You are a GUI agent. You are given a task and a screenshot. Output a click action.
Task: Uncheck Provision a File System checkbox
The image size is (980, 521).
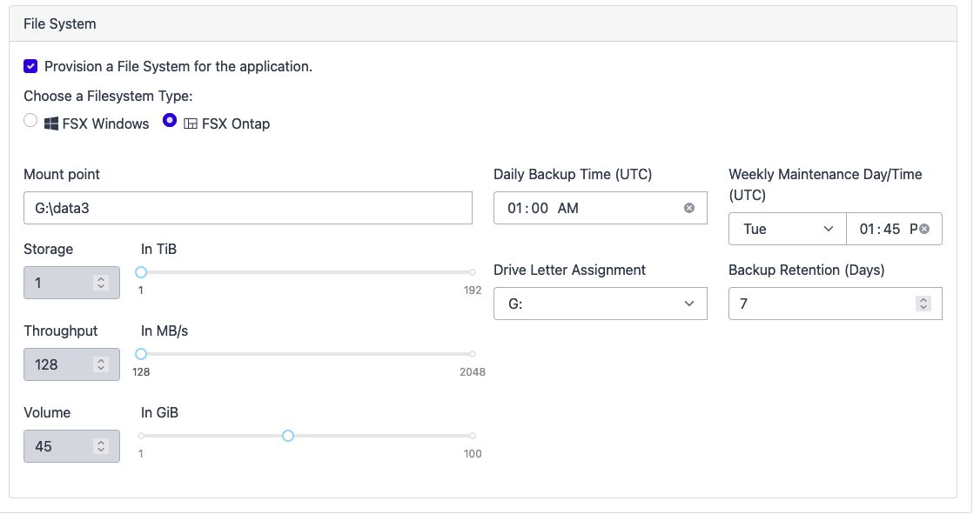[x=30, y=66]
